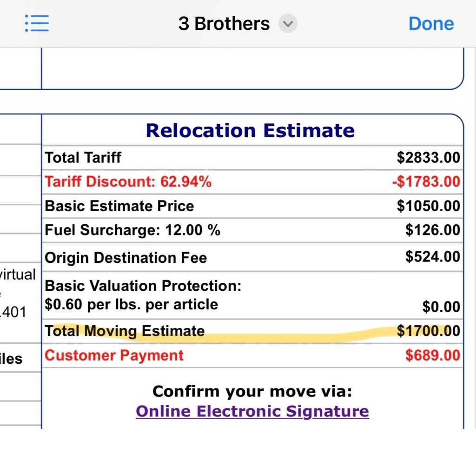The width and height of the screenshot is (476, 468).
Task: Tap the Basic Estimate Price label
Action: pos(119,206)
